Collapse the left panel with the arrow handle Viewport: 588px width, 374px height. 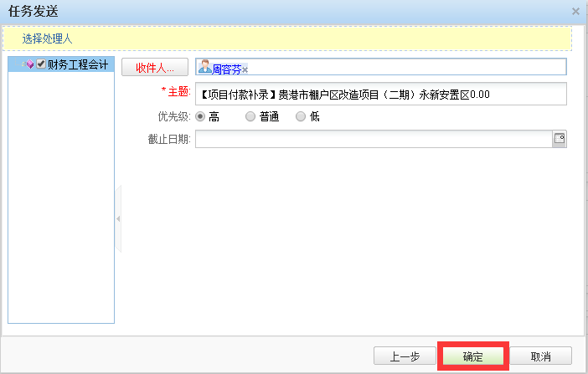point(118,218)
